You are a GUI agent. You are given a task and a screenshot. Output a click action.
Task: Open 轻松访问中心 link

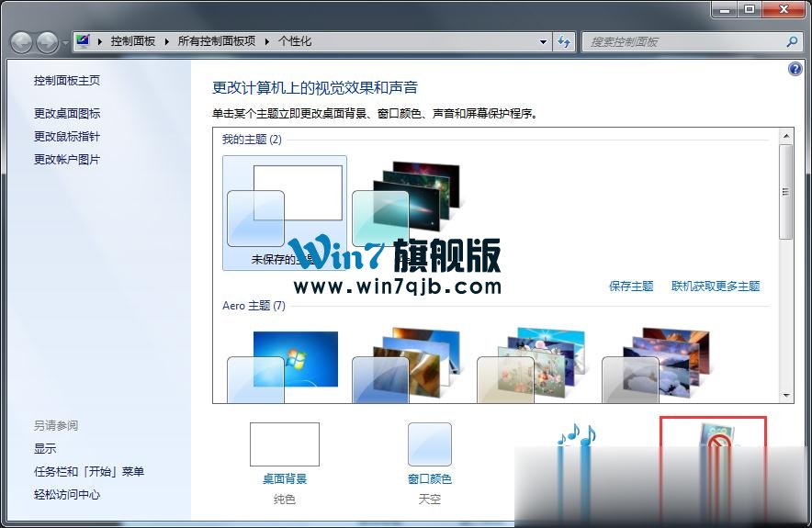tap(67, 494)
